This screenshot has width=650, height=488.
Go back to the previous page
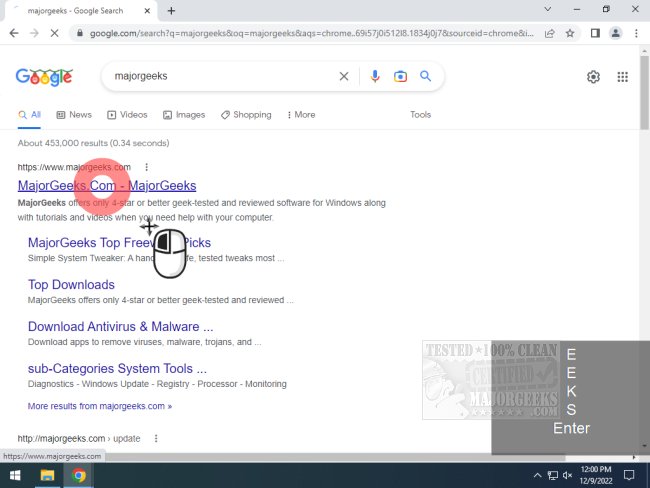pos(14,33)
